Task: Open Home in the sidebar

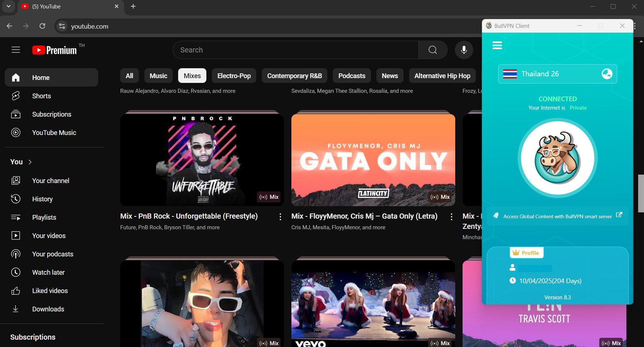Action: pyautogui.click(x=51, y=77)
